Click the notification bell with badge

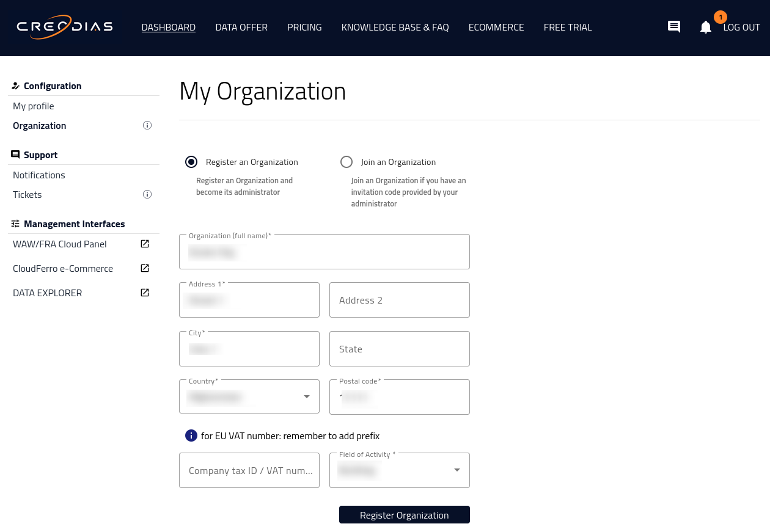pyautogui.click(x=706, y=27)
